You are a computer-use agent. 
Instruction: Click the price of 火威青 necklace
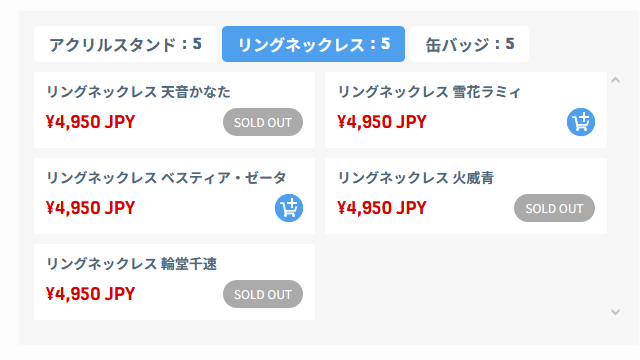click(382, 208)
